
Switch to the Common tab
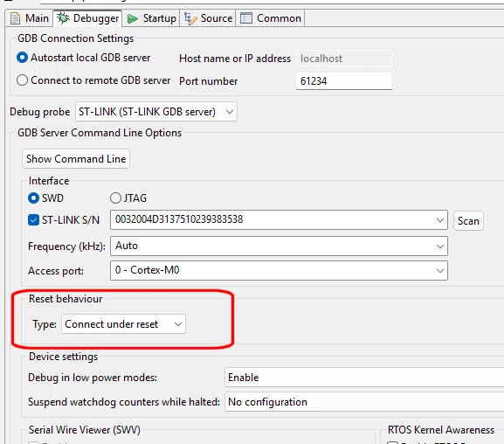(270, 18)
